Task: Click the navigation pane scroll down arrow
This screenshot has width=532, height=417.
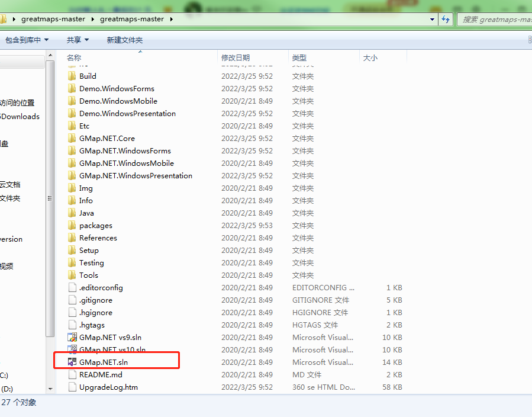Action: click(50, 389)
